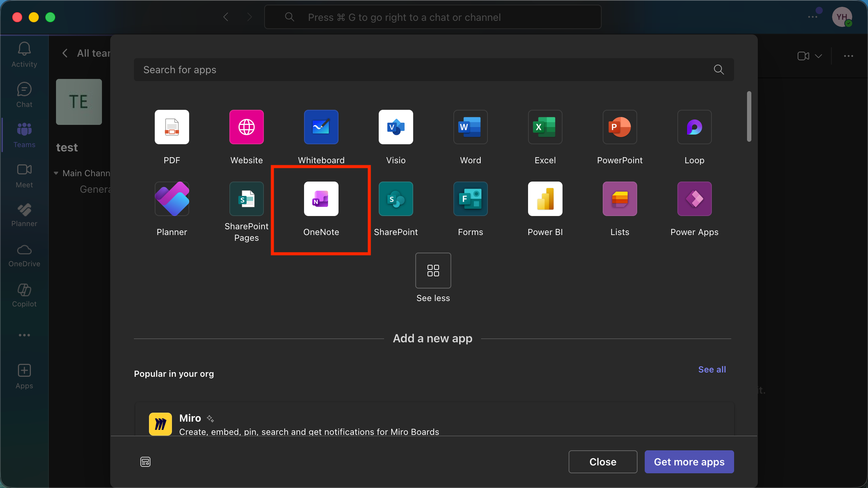Show more sidebar apps ellipsis
This screenshot has height=488, width=868.
(24, 335)
